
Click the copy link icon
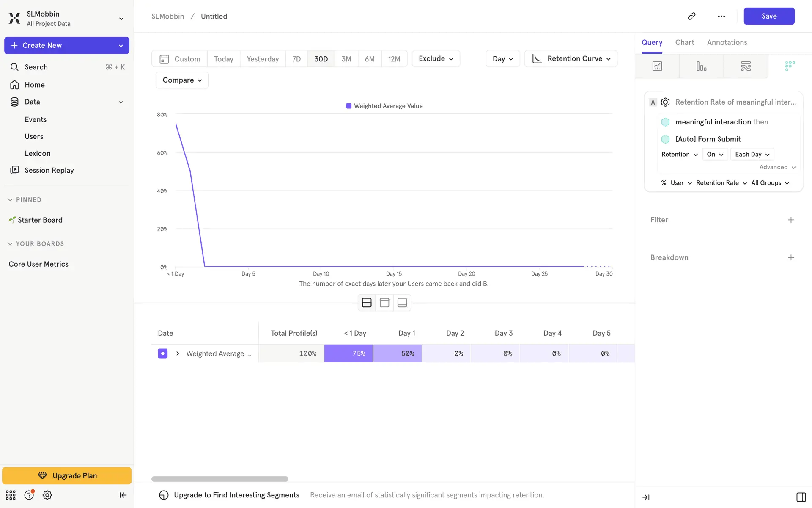pyautogui.click(x=691, y=16)
